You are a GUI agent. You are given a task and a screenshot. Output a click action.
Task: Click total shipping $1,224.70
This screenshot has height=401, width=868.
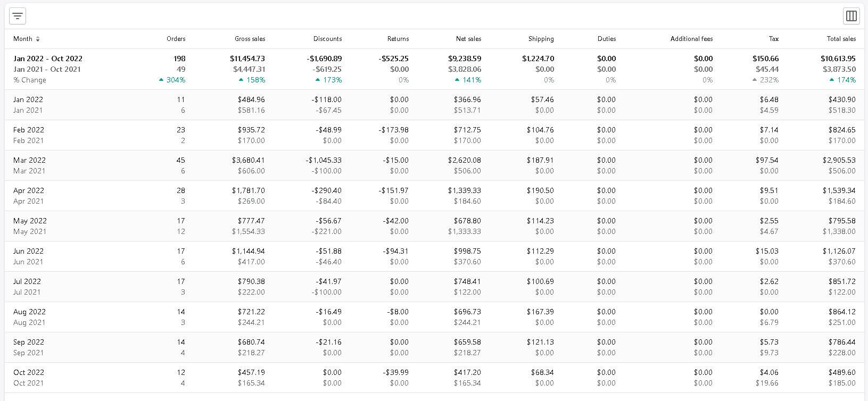[x=538, y=59]
